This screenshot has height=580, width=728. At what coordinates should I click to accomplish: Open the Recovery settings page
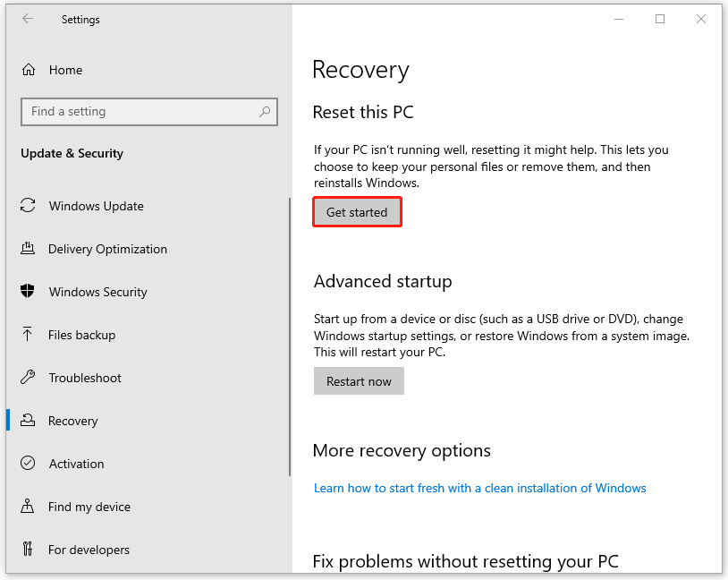click(x=73, y=421)
